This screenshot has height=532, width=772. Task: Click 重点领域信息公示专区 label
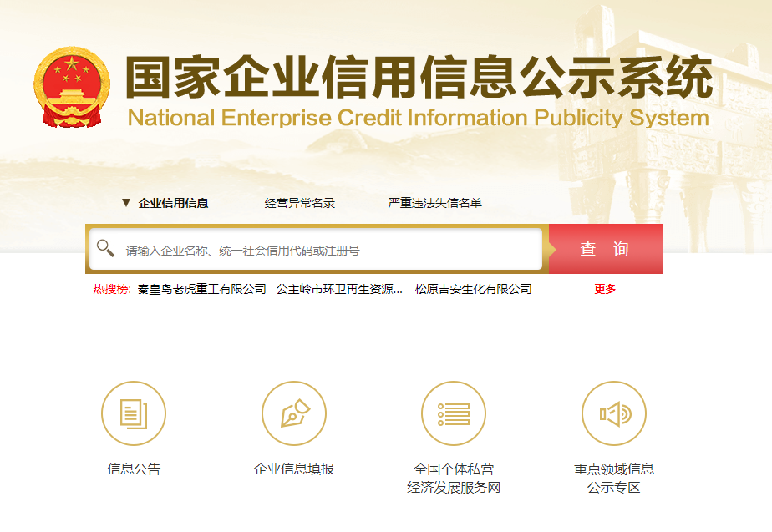click(x=614, y=478)
